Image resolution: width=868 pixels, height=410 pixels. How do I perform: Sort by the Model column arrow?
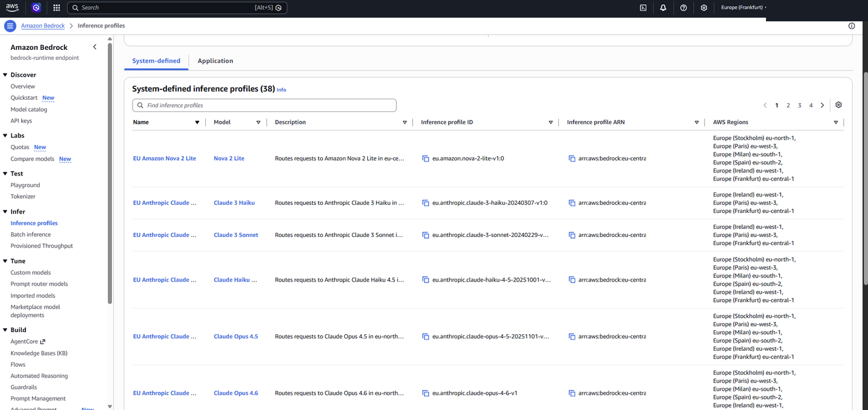pos(258,123)
